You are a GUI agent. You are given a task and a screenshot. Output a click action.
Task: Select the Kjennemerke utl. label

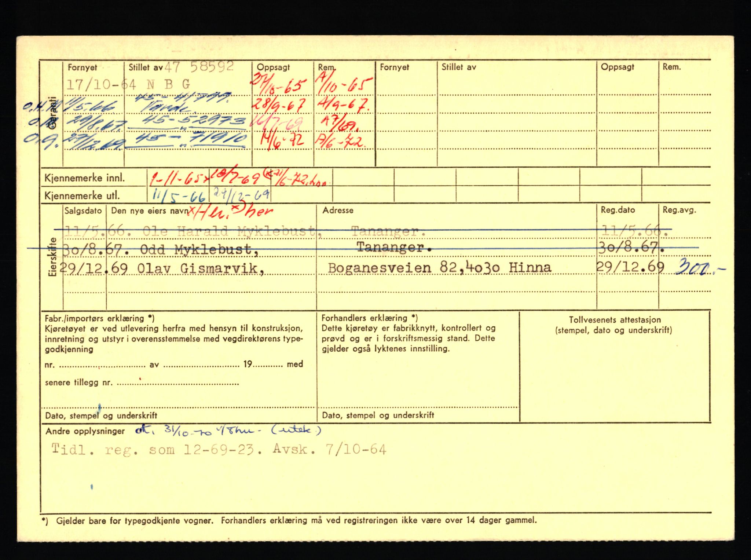pos(82,196)
